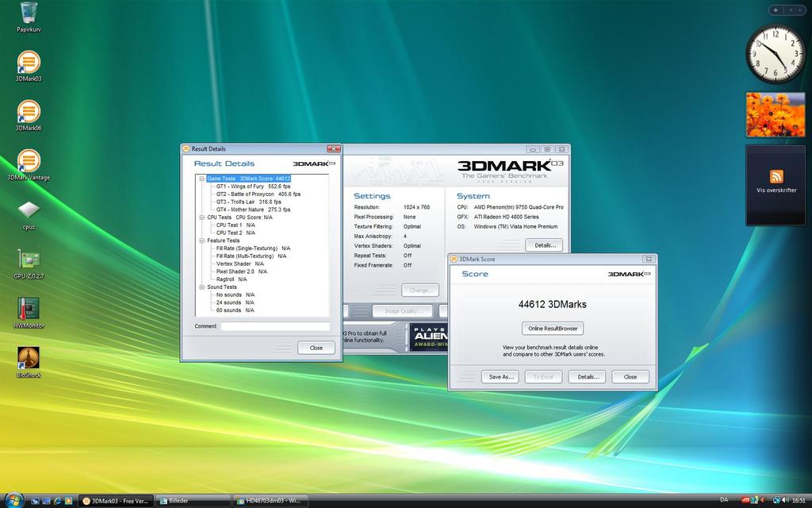Select Fill Rate (Multi-Texturing) row

click(x=251, y=256)
